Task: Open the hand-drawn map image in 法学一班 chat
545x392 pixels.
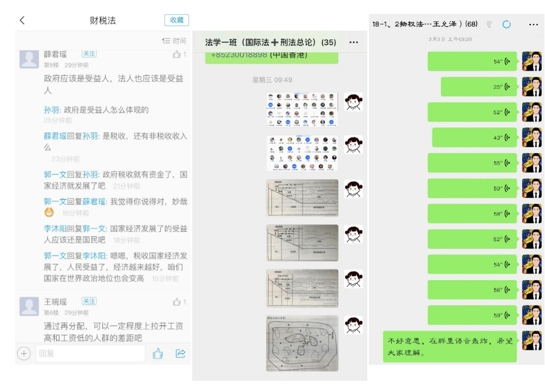Action: [302, 343]
